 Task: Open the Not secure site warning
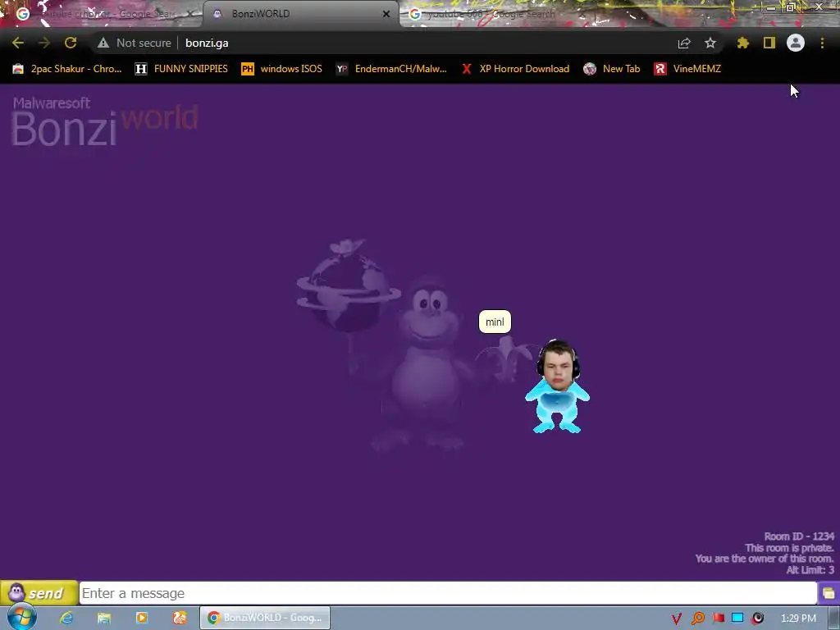135,43
